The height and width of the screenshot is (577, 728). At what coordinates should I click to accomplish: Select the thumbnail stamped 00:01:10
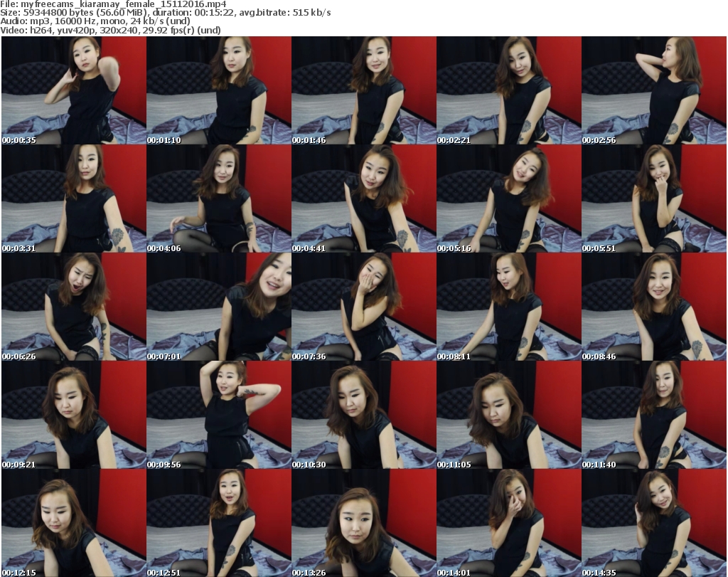point(219,90)
